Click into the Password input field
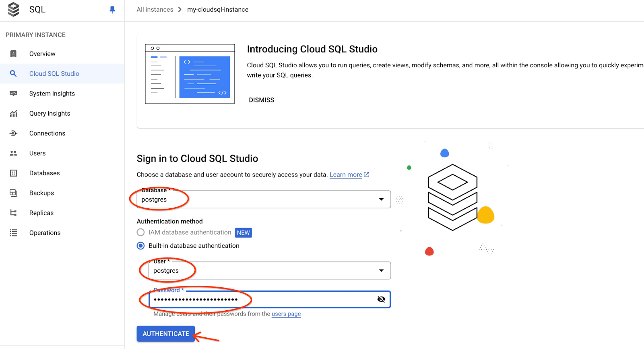The width and height of the screenshot is (644, 349). point(262,299)
